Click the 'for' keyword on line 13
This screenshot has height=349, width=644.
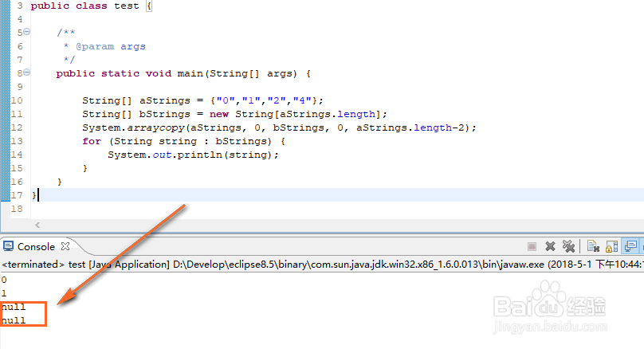(x=92, y=141)
